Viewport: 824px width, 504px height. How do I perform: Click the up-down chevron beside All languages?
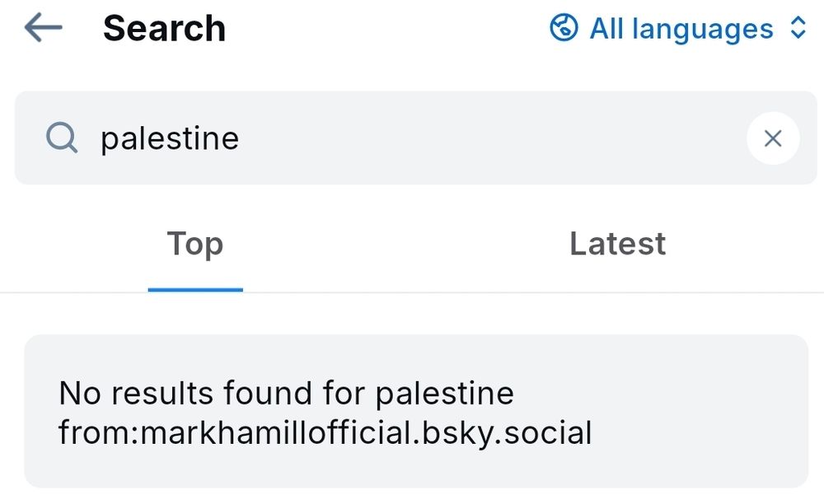click(798, 29)
